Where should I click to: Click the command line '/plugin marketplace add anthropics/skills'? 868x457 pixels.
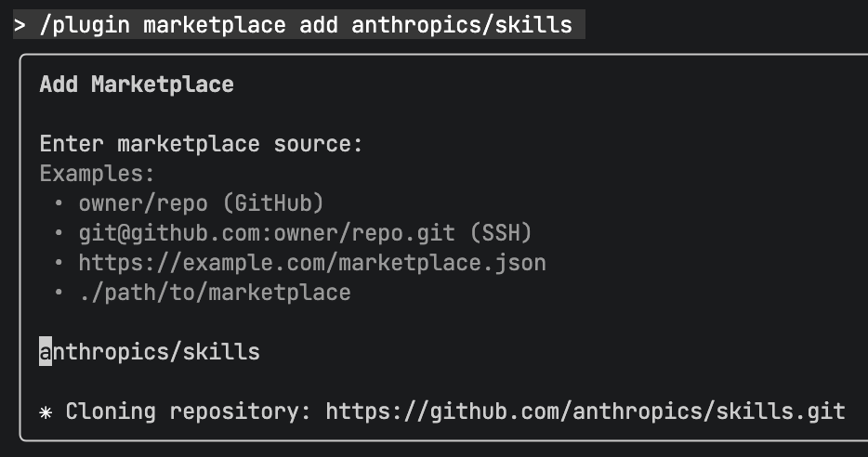point(306,25)
